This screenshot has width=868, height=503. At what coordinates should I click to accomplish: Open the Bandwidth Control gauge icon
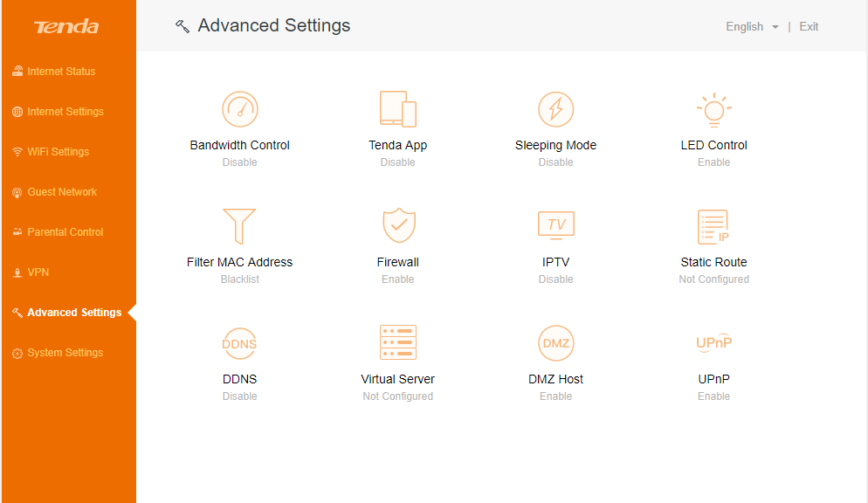239,109
